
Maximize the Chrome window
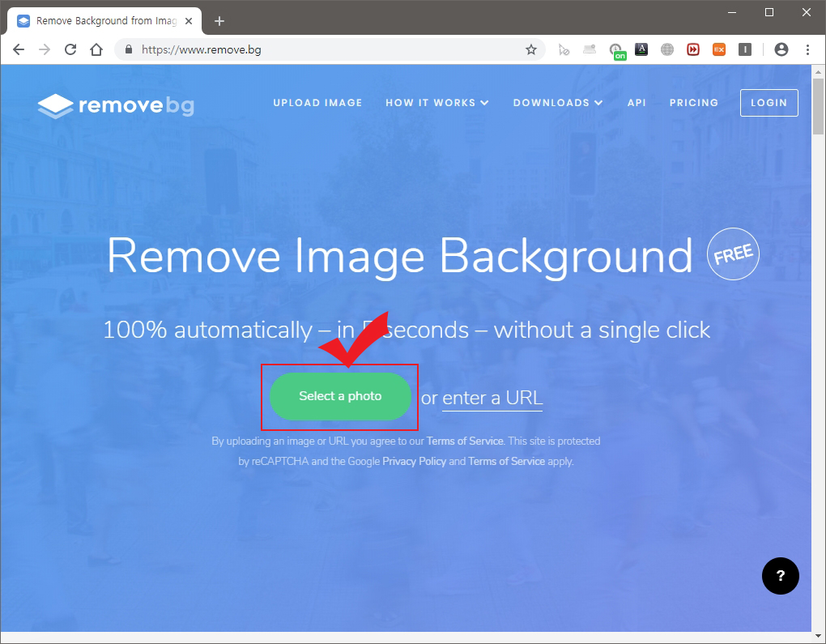click(x=769, y=12)
